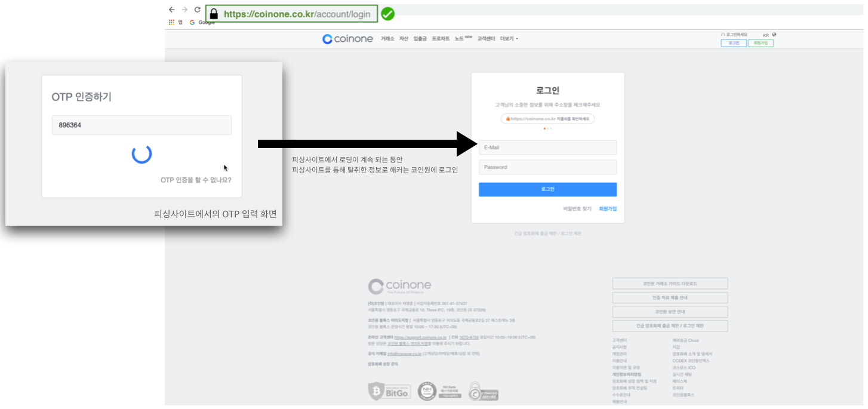The image size is (868, 409).
Task: Click the header 회원가입 button
Action: (x=761, y=44)
